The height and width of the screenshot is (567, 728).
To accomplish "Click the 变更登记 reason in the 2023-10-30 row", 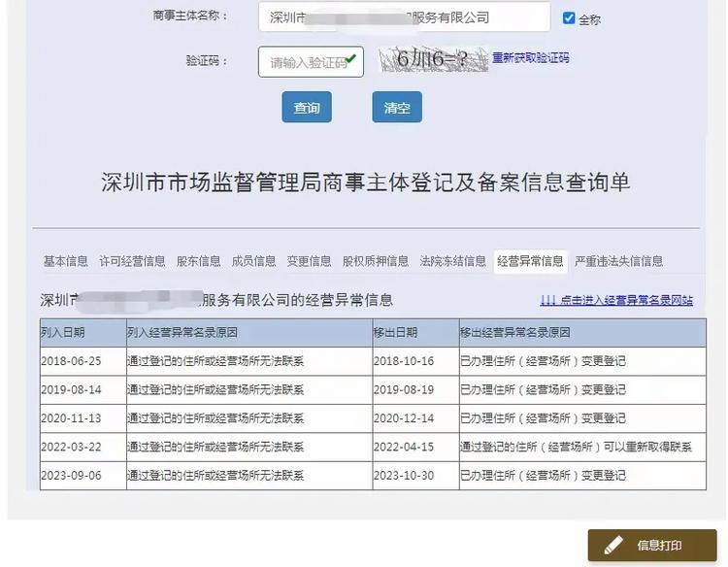I will [582, 476].
